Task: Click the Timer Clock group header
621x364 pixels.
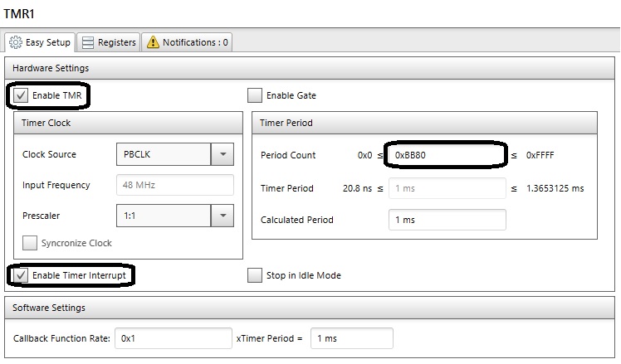Action: [x=129, y=123]
